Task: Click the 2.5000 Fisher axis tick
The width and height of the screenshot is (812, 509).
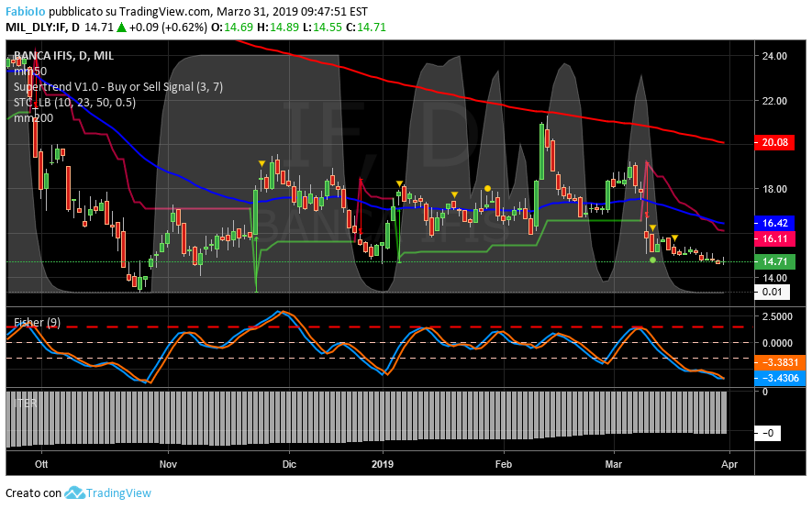Action: tap(778, 316)
